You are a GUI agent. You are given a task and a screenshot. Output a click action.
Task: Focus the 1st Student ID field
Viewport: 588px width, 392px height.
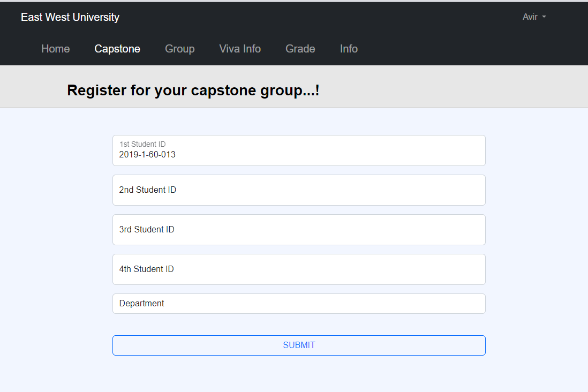299,150
